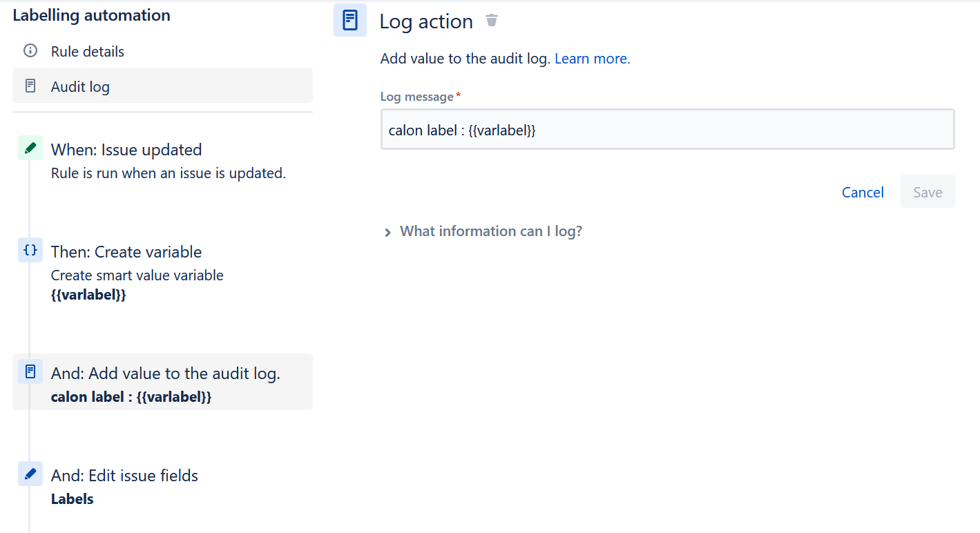Delete the Log action via trash icon
Image resolution: width=980 pixels, height=533 pixels.
pyautogui.click(x=492, y=20)
